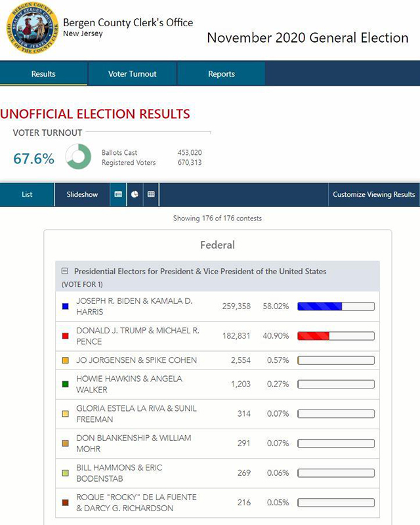Screen dimensions: 420x525
Task: Switch to pie chart view icon
Action: click(x=135, y=194)
